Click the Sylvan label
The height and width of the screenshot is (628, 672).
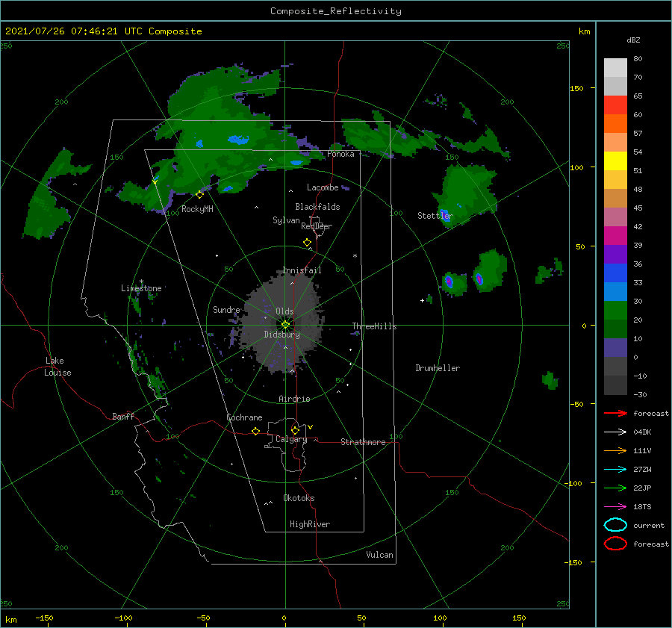[x=286, y=220]
